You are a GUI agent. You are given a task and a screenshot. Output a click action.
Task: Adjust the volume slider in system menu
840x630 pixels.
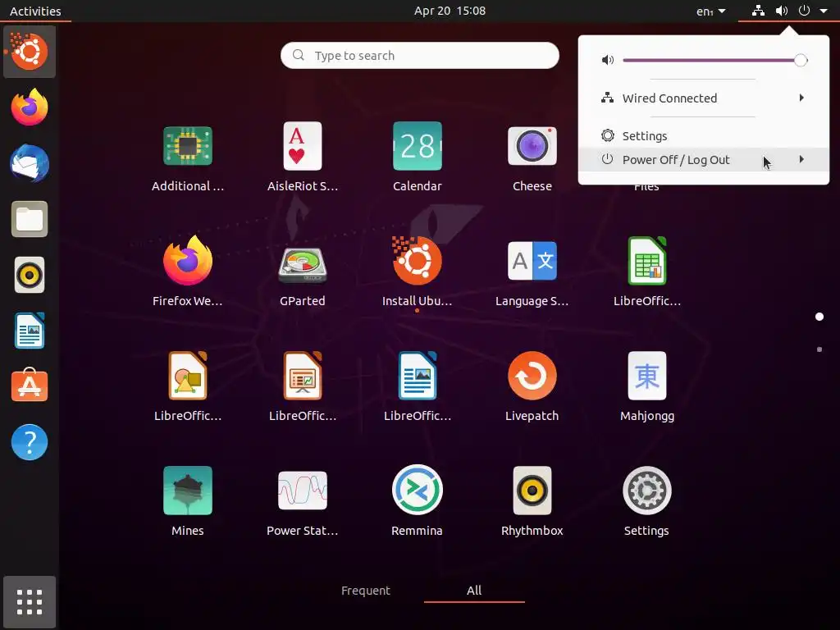tap(714, 60)
